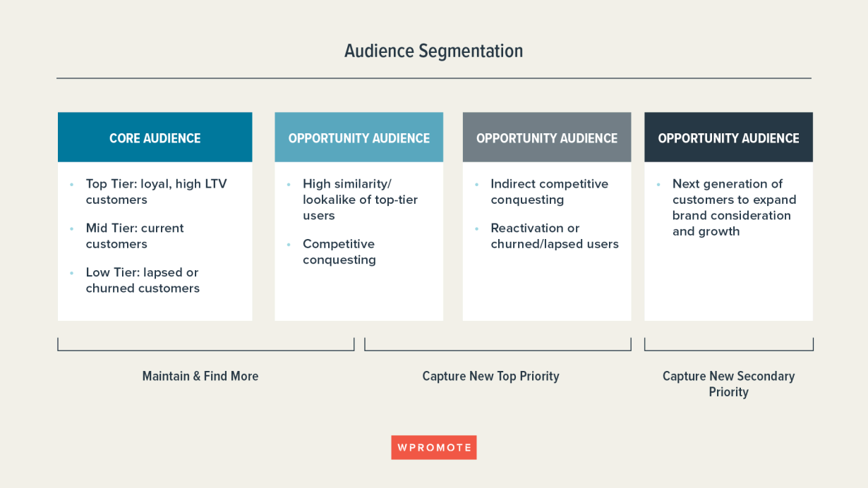The height and width of the screenshot is (488, 868).
Task: Select the high similarity lookalike users item
Action: [x=360, y=200]
